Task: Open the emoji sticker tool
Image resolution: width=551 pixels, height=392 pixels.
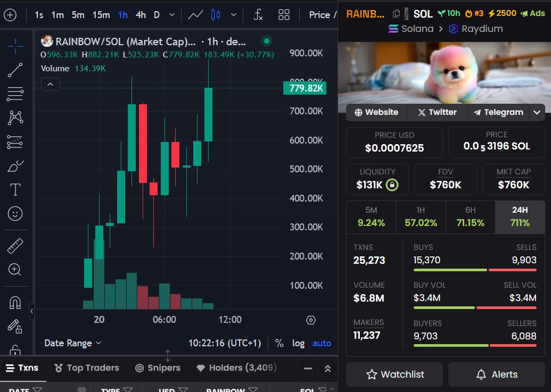Action: (15, 213)
